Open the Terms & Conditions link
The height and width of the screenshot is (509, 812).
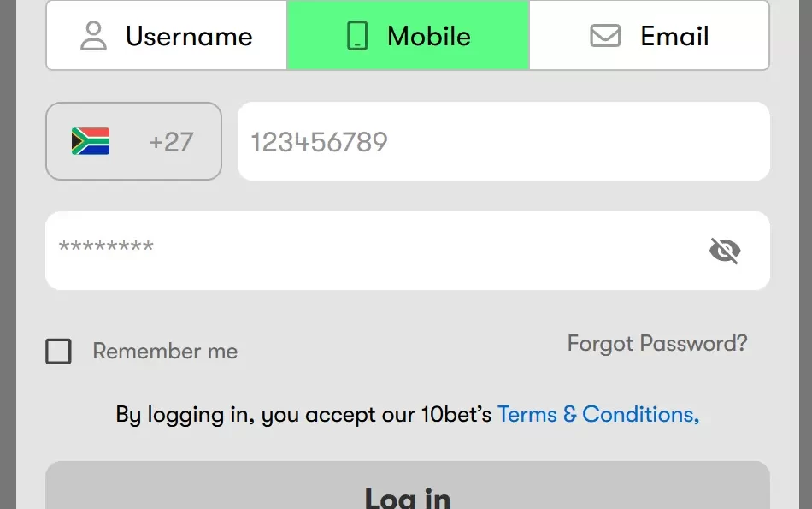[x=597, y=415]
